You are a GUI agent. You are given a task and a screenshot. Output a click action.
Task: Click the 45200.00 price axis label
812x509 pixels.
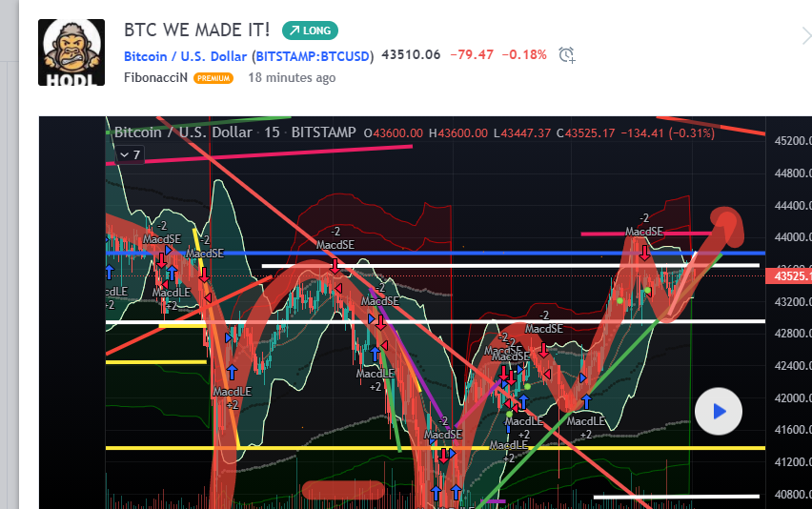click(x=789, y=141)
